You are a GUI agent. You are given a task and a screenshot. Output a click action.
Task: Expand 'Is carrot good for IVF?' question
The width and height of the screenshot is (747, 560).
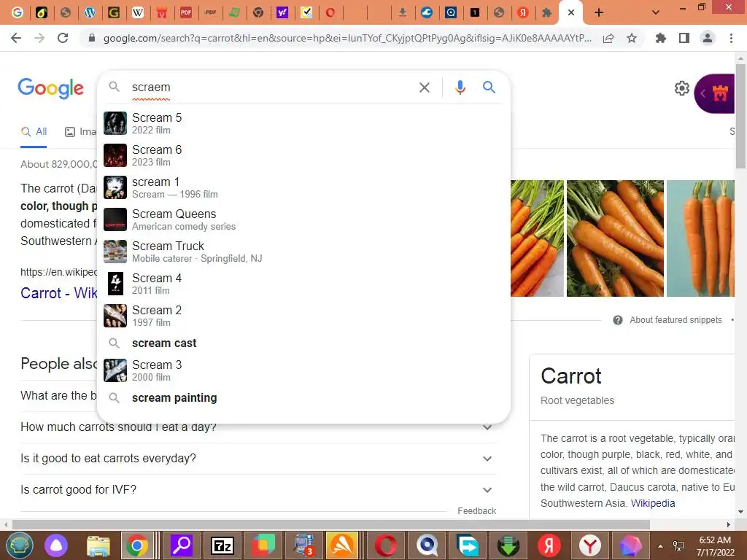click(x=258, y=490)
